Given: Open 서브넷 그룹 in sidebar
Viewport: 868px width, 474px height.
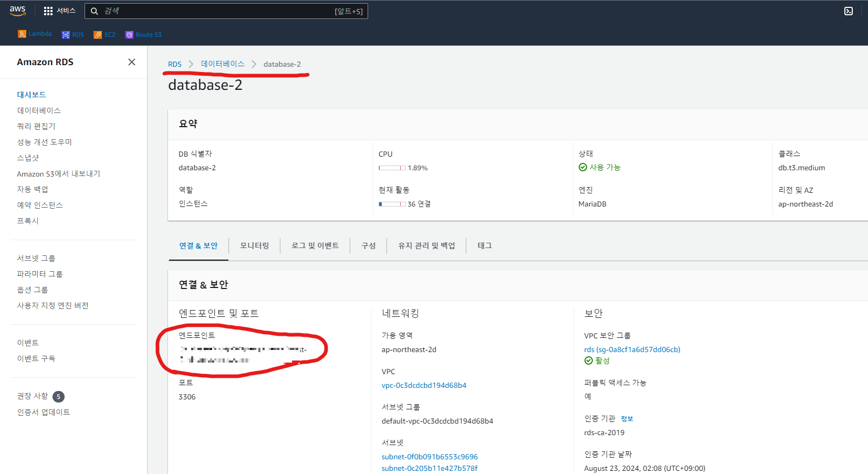Looking at the screenshot, I should point(36,258).
